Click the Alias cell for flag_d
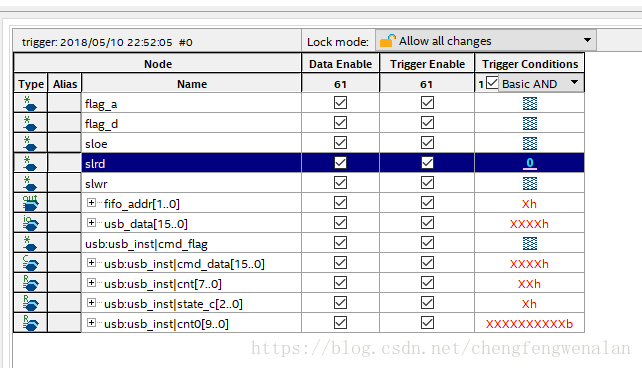Screen dimensions: 642x368 (65, 123)
